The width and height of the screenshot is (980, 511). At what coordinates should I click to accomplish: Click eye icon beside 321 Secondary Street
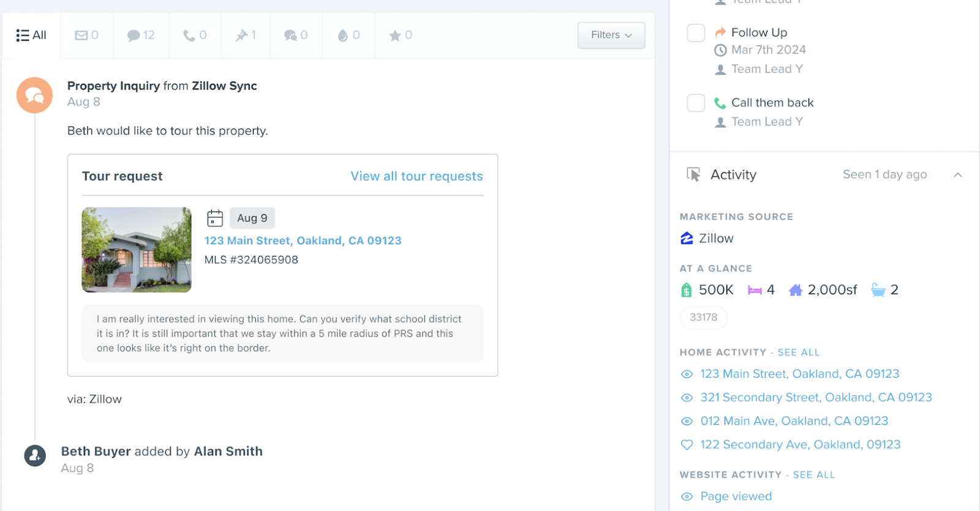click(x=687, y=398)
